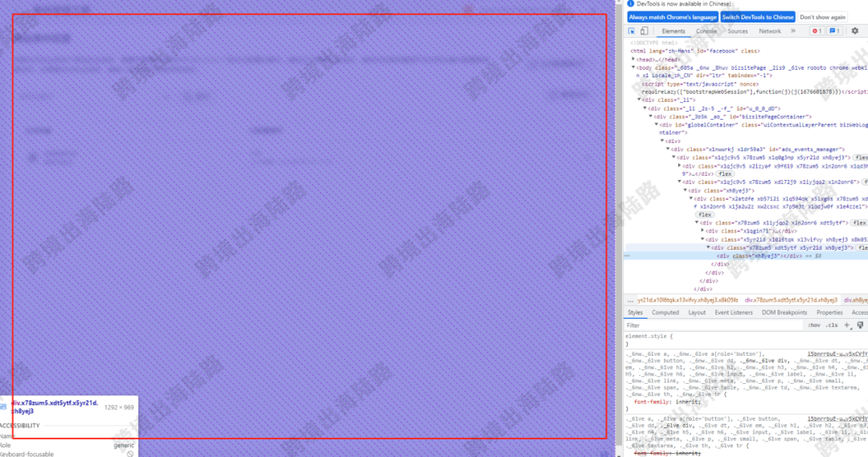Screen dimensions: 868x457
Task: Toggle the computed styles sidebar icon
Action: point(860,325)
